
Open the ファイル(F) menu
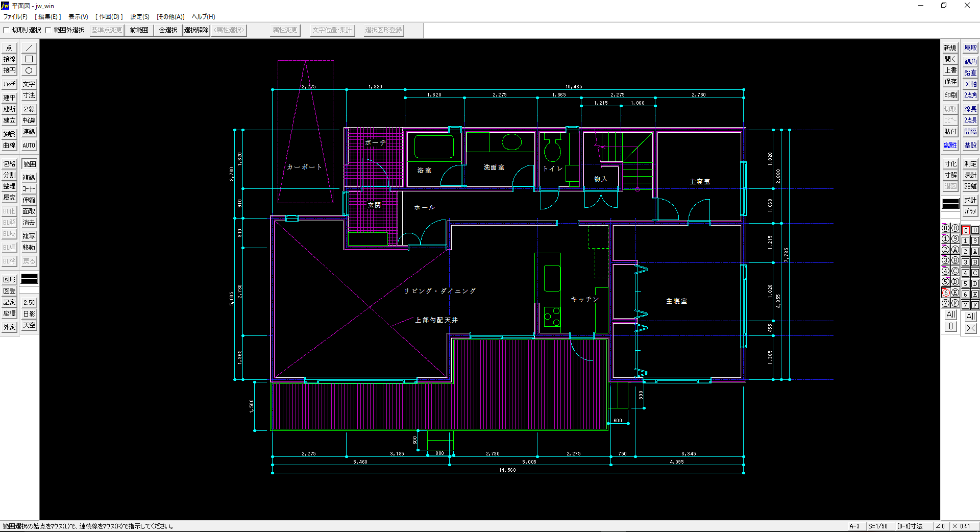coord(15,17)
